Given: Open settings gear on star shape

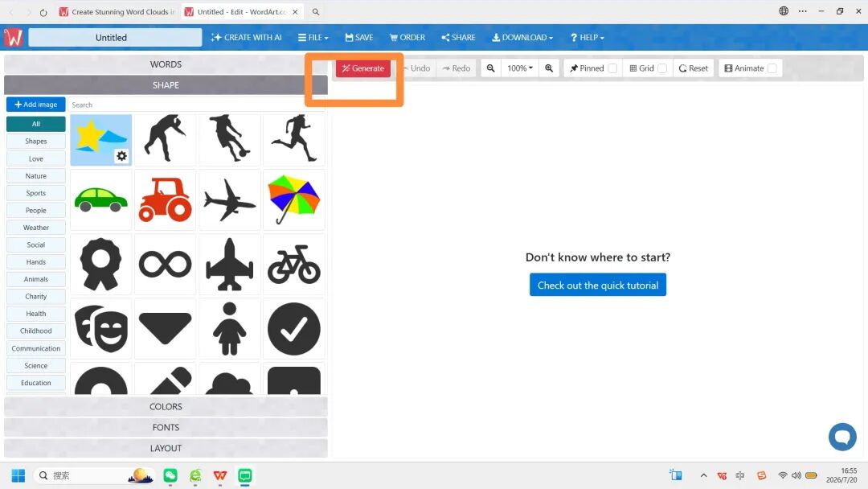Looking at the screenshot, I should tap(122, 156).
